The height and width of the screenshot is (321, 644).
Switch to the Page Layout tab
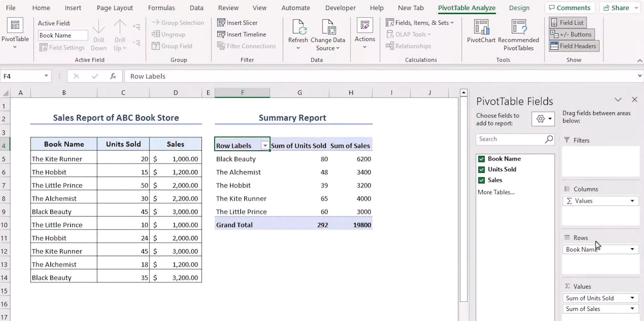point(115,8)
